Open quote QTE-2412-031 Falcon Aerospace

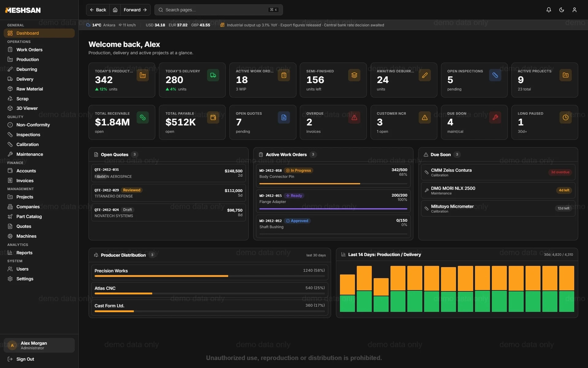point(168,173)
